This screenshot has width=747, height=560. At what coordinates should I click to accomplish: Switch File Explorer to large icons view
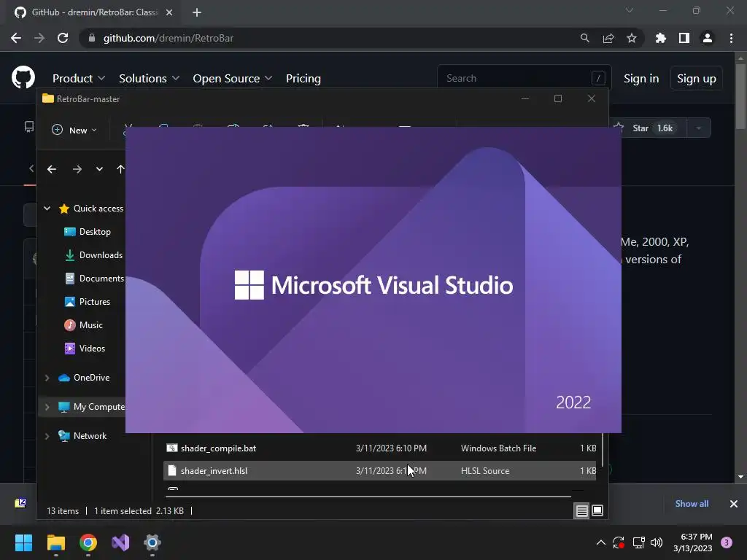[597, 511]
